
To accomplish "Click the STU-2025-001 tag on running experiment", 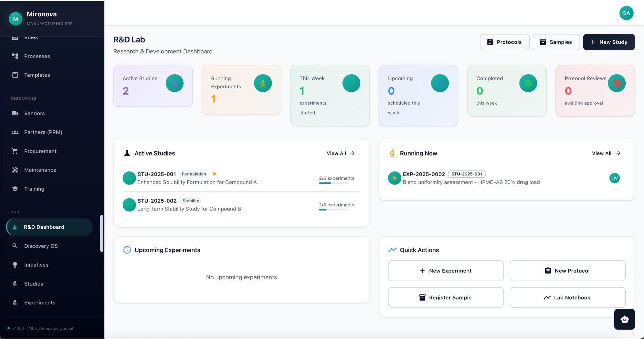I will [x=466, y=174].
